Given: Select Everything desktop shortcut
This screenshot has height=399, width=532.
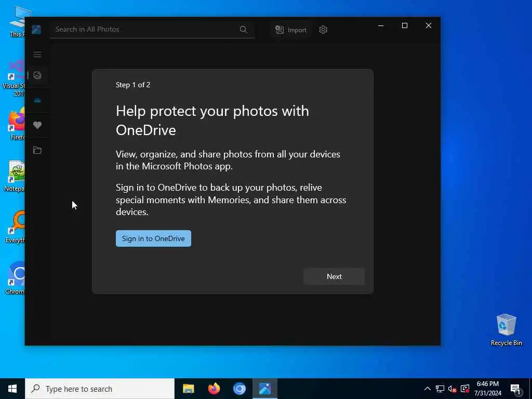Looking at the screenshot, I should 15,228.
